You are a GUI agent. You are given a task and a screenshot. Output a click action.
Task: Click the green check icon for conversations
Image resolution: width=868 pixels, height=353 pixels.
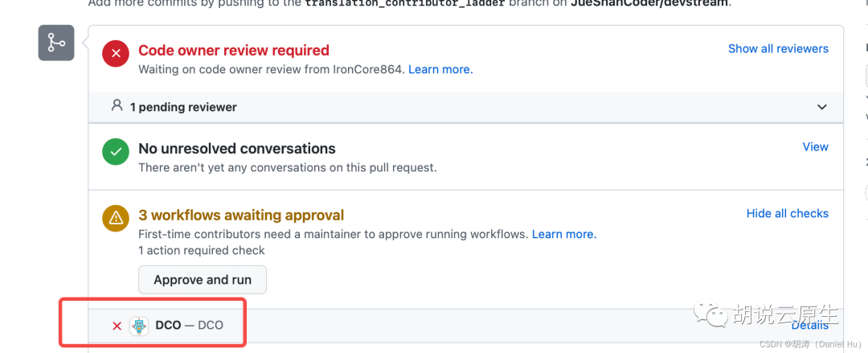[117, 152]
